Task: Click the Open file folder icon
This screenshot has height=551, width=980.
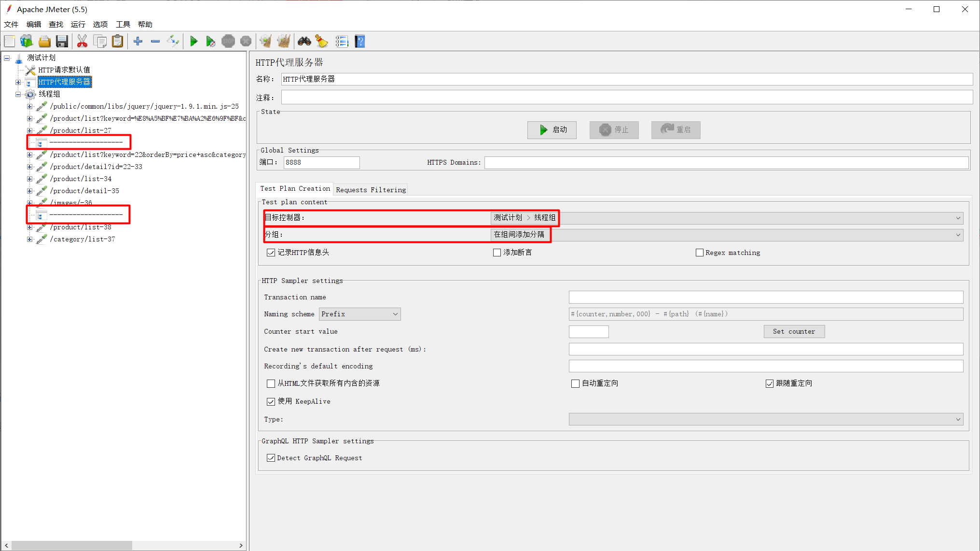Action: coord(44,42)
